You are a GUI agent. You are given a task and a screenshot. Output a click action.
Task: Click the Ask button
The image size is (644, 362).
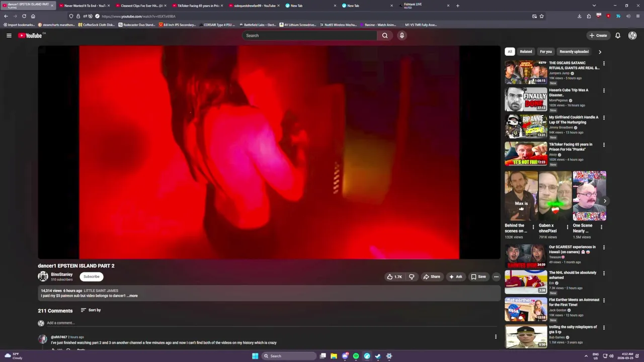[x=455, y=277]
